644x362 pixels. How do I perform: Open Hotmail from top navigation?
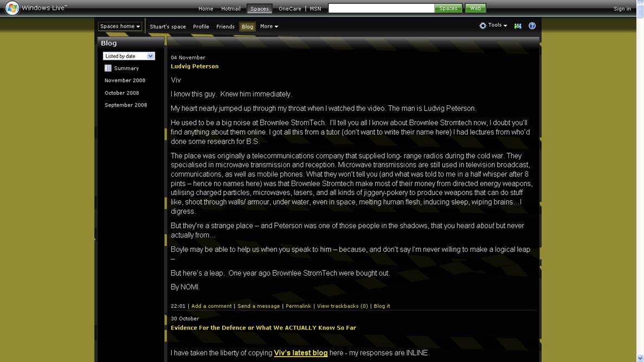pos(231,9)
